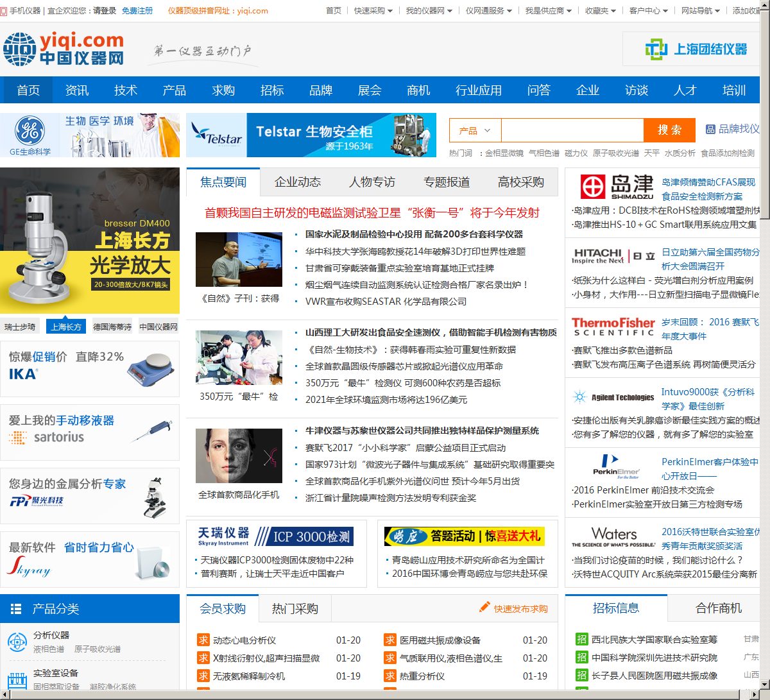
Task: Open 山西理工大研发出食品安全速测仪 headline
Action: pos(431,332)
